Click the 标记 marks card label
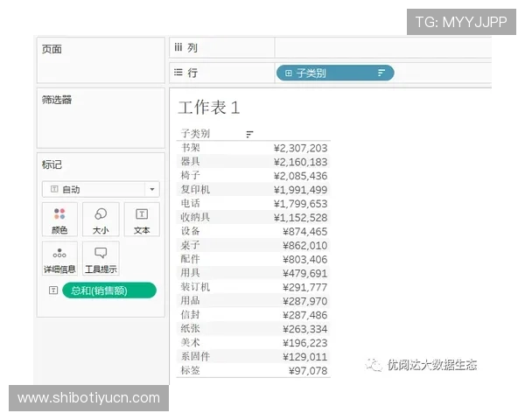 point(52,164)
